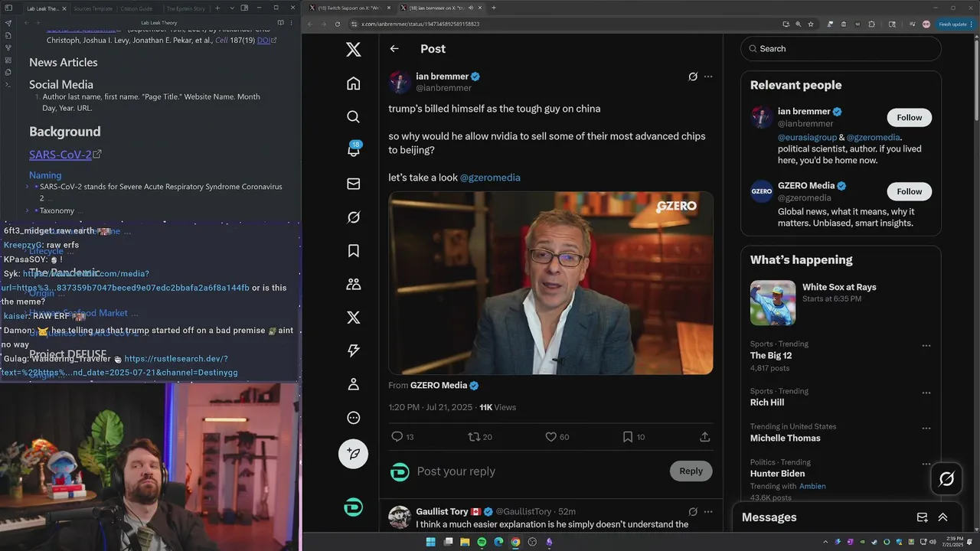980x551 pixels.
Task: Open Windows Start button
Action: [430, 542]
